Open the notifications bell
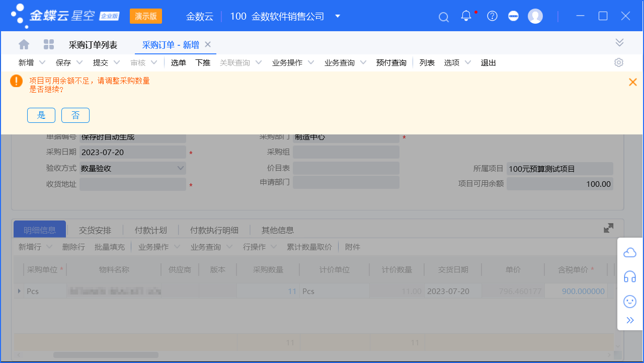The width and height of the screenshot is (644, 363). pyautogui.click(x=466, y=16)
